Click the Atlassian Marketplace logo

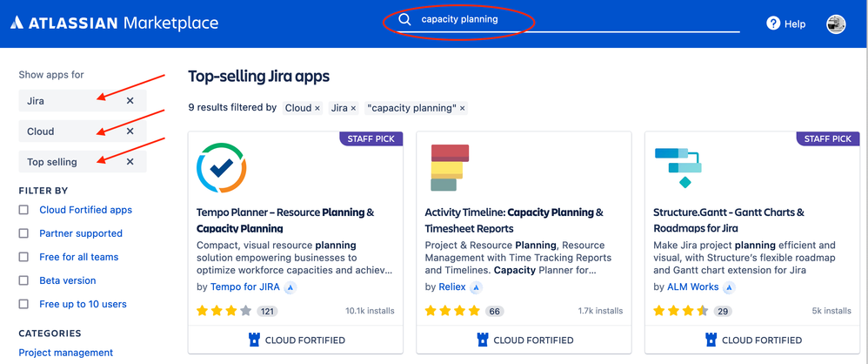(x=115, y=23)
